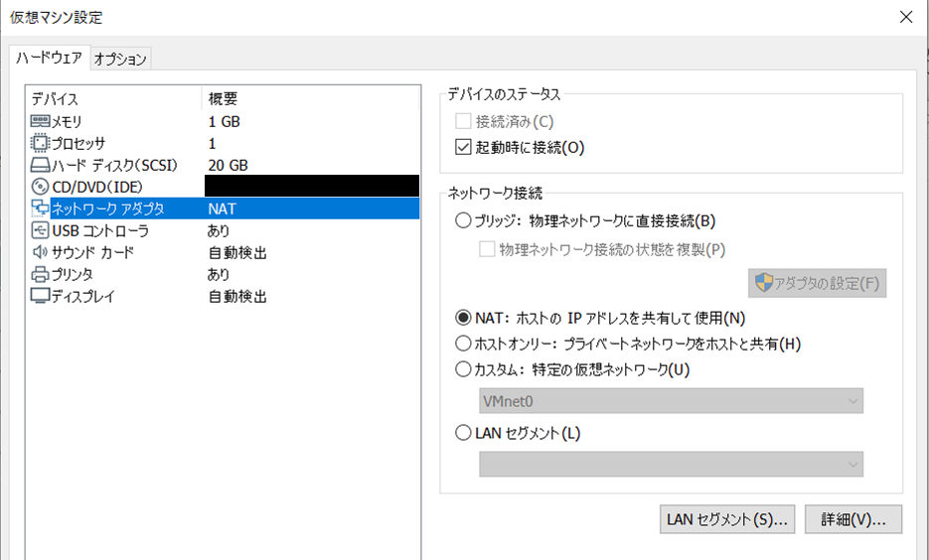Switch to the オプション tab
929x560 pixels.
[120, 60]
